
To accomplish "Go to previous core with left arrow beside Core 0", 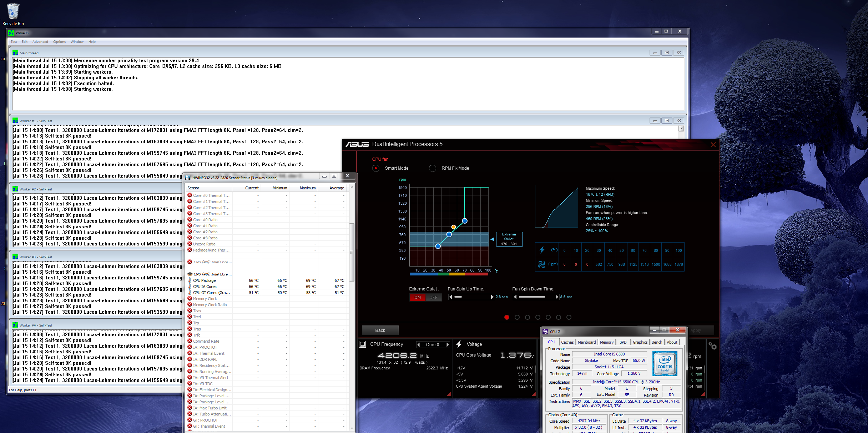I will (x=419, y=344).
